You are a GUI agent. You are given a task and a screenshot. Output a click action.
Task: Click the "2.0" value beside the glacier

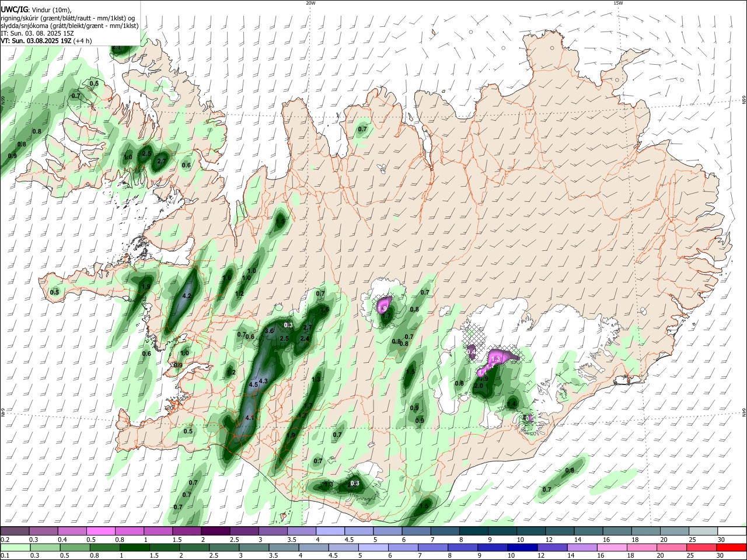(x=479, y=386)
